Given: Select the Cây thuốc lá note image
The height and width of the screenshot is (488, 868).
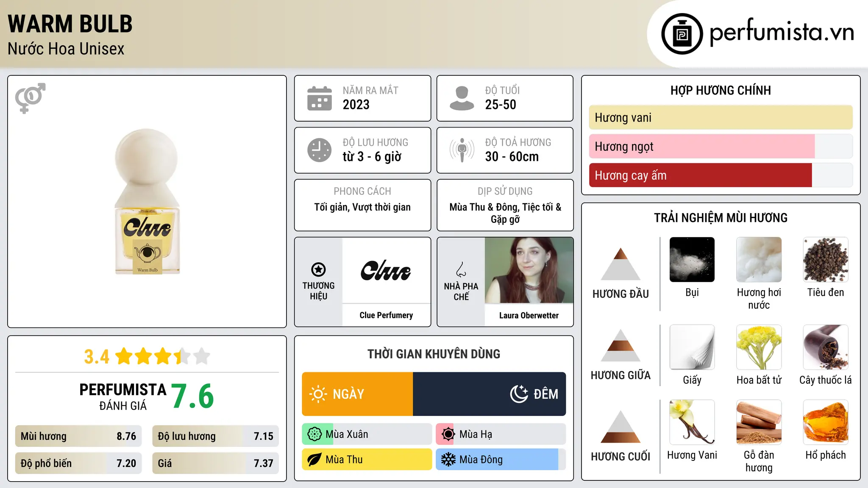Looking at the screenshot, I should [x=826, y=347].
